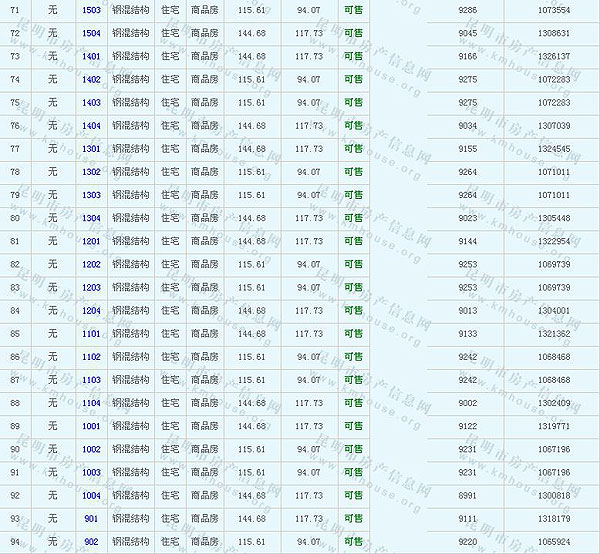Click the room 1504 link
This screenshot has height=554, width=600.
[x=91, y=33]
